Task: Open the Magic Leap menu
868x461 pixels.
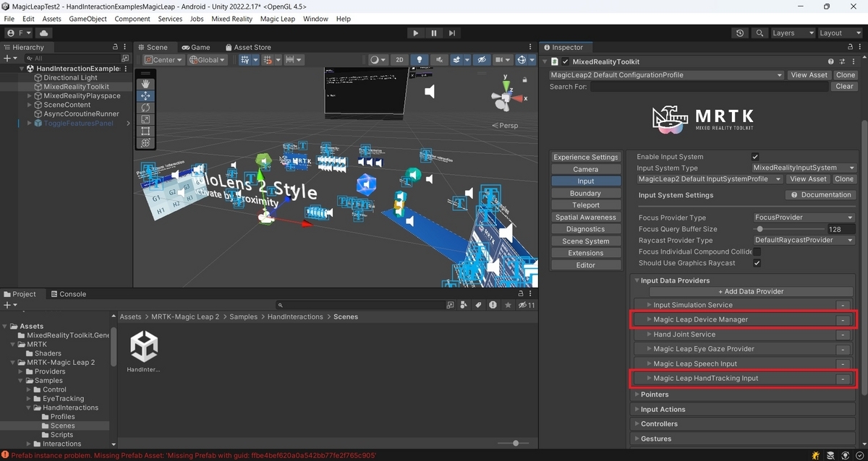Action: (x=277, y=19)
